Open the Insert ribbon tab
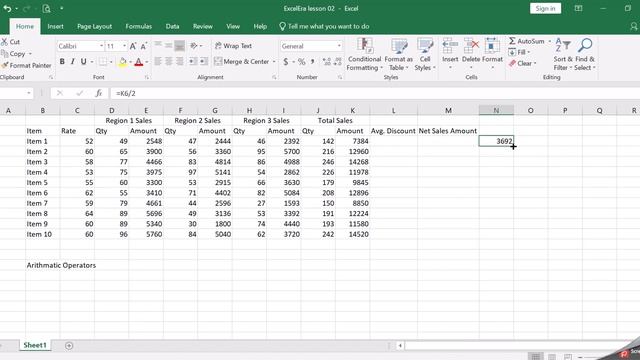 56,26
